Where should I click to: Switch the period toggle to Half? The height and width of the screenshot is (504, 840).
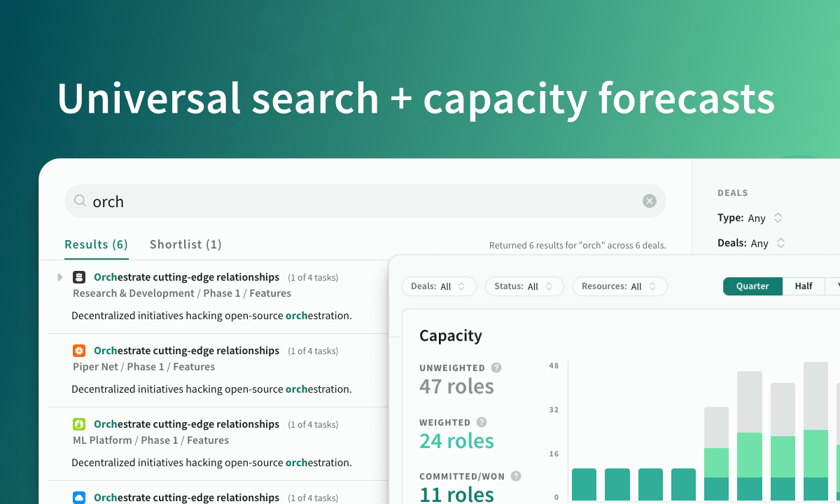(x=804, y=286)
